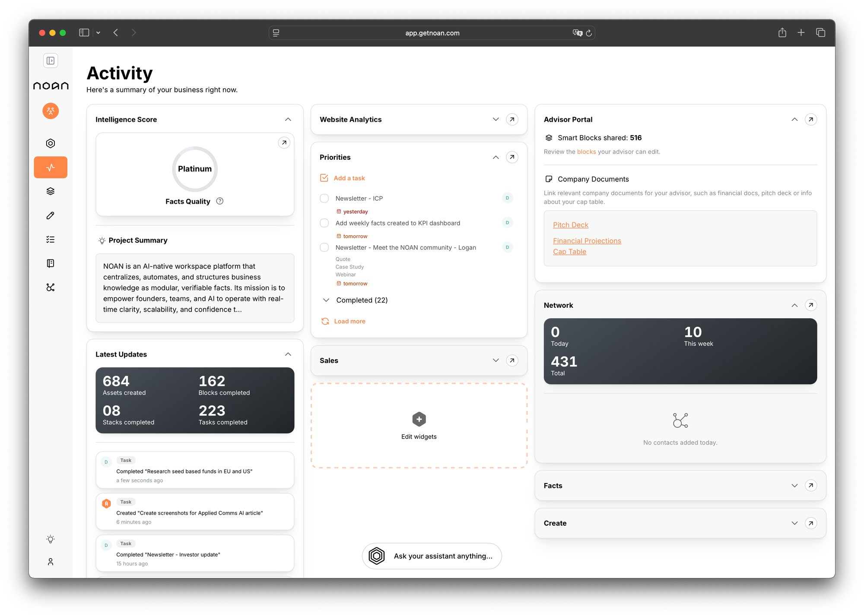
Task: Select the pencil edit icon in sidebar
Action: tap(51, 215)
